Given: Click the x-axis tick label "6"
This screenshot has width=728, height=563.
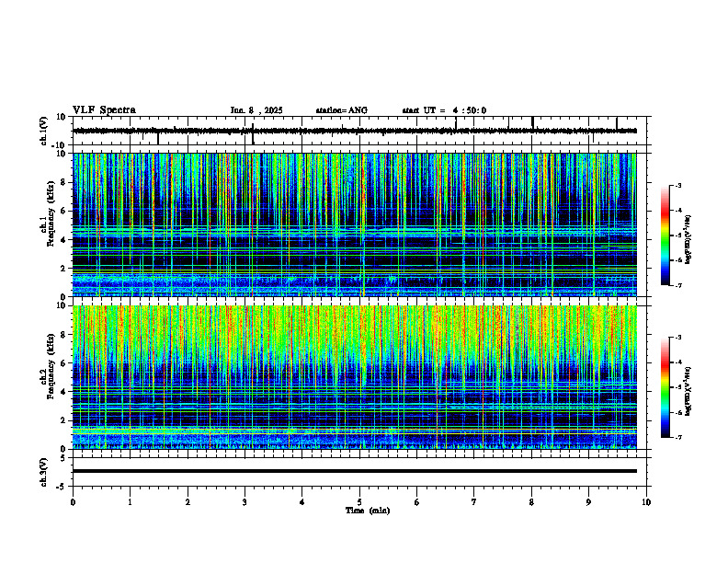Looking at the screenshot, I should pyautogui.click(x=417, y=502).
